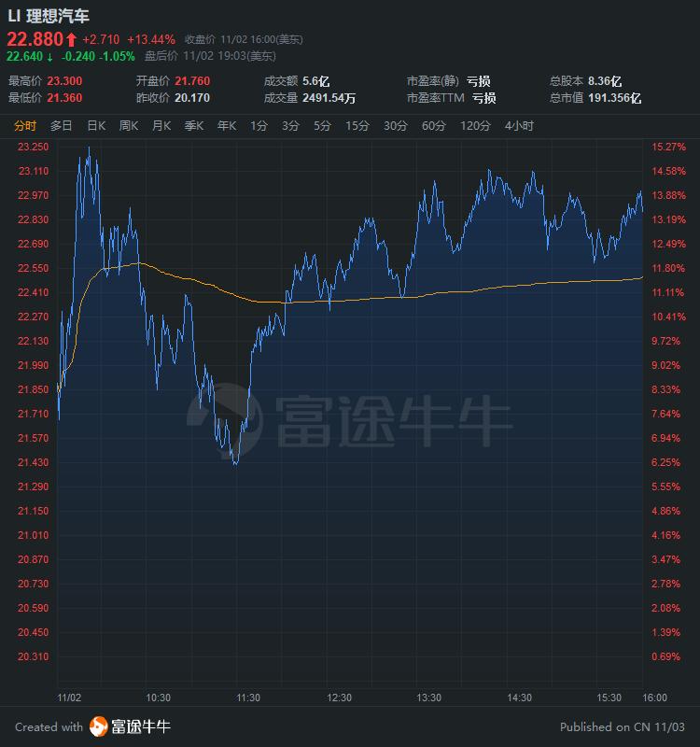Open the 120分 interval chart
Viewport: 700px width, 747px height.
(x=475, y=126)
